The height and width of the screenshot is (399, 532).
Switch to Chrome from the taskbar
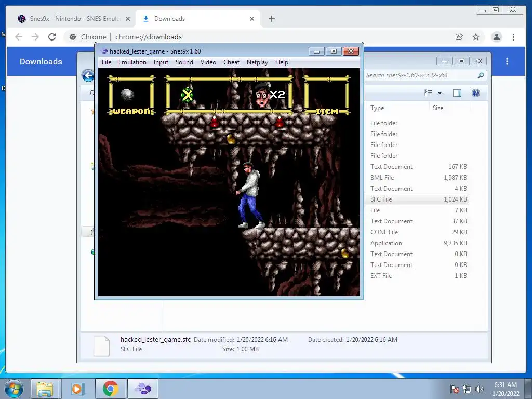[110, 389]
